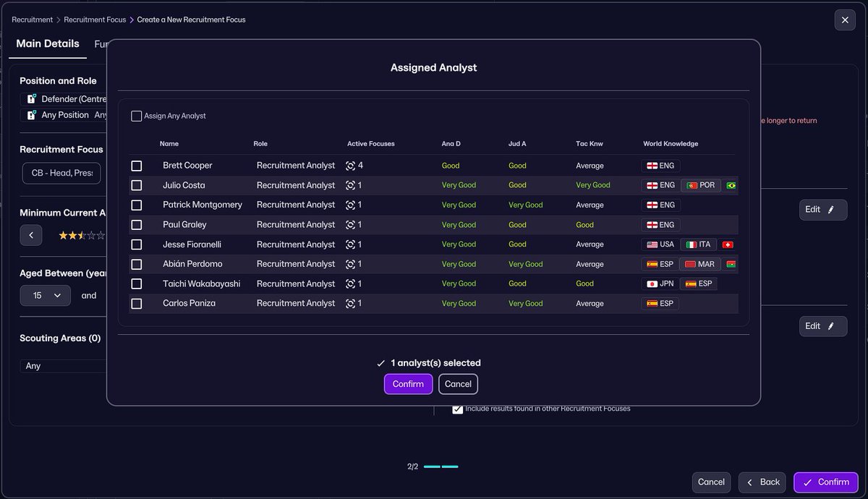Sort by Jud A column

point(517,144)
